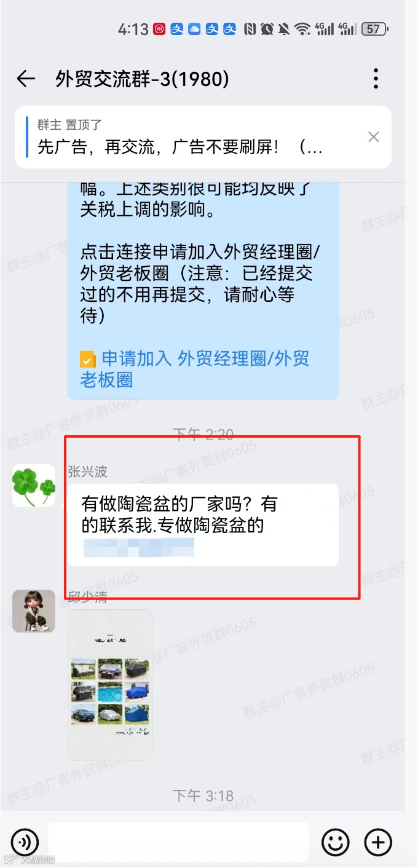Tap the yellow form icon before 申请加入
The image size is (418, 868).
pyautogui.click(x=88, y=360)
